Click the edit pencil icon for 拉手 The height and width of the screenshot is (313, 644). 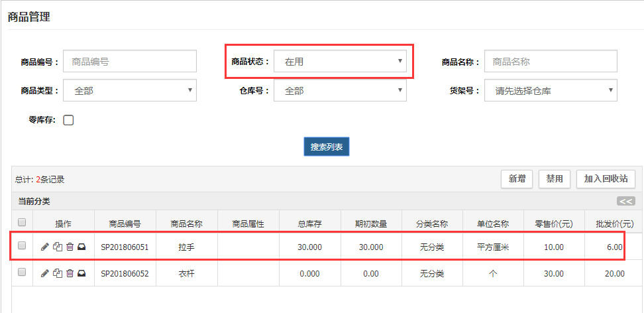(44, 247)
